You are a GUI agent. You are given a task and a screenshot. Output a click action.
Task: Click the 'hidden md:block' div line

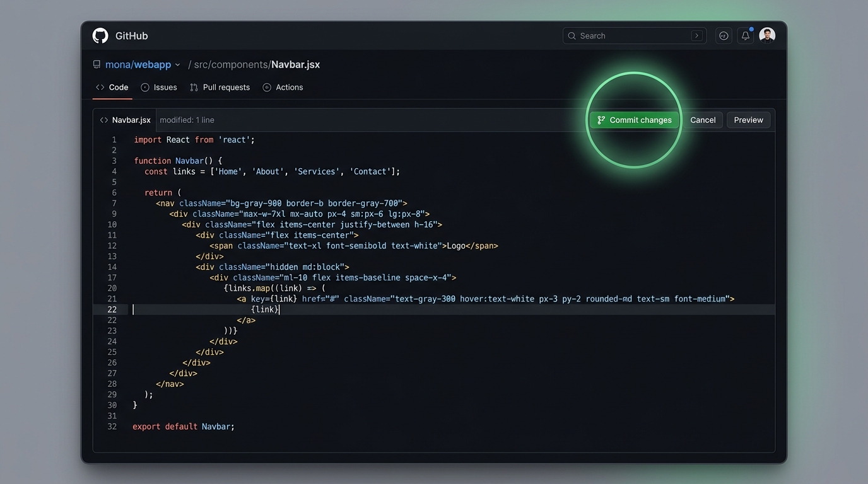pyautogui.click(x=273, y=267)
